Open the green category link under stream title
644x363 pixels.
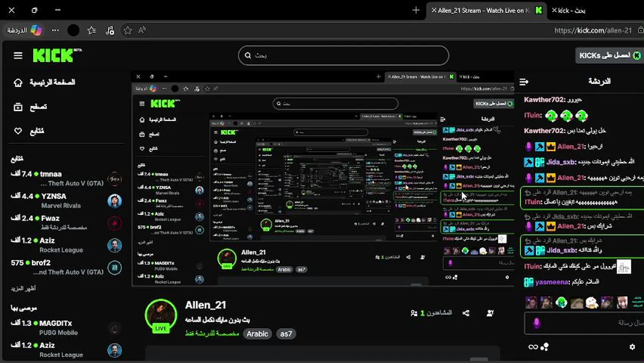[212, 334]
